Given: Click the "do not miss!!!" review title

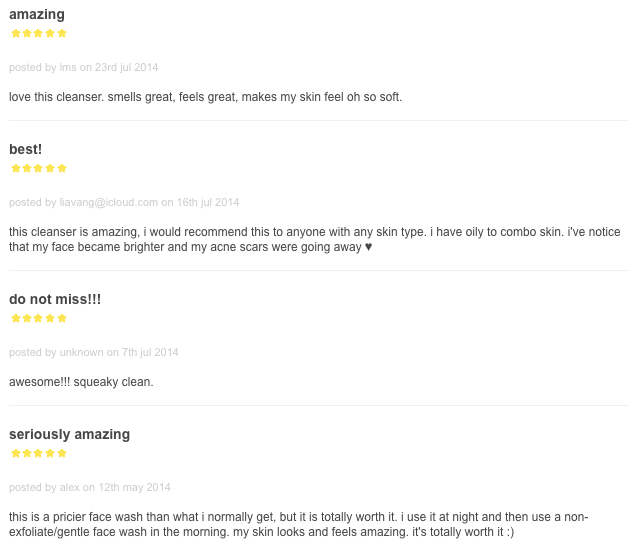Looking at the screenshot, I should click(55, 299).
